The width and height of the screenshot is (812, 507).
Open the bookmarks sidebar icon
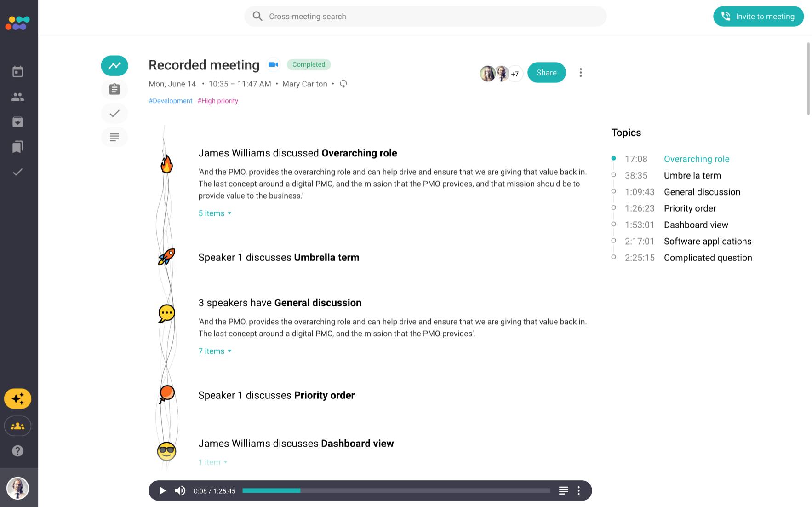(x=17, y=147)
